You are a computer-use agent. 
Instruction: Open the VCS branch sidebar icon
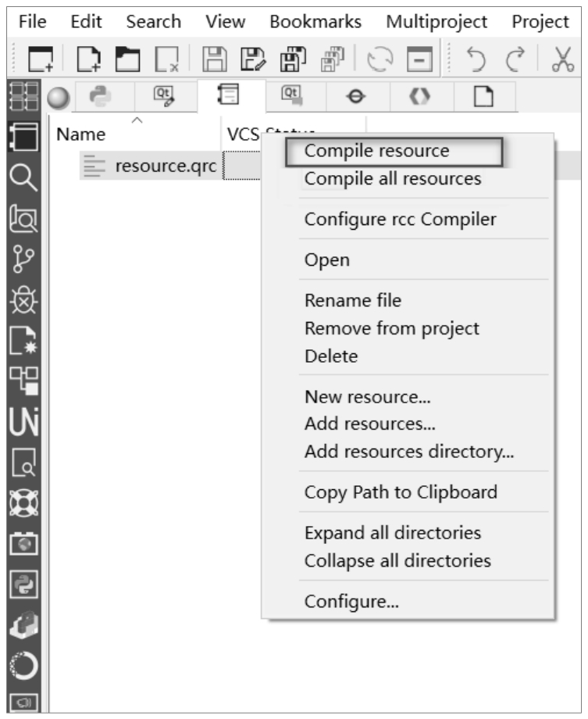[24, 259]
